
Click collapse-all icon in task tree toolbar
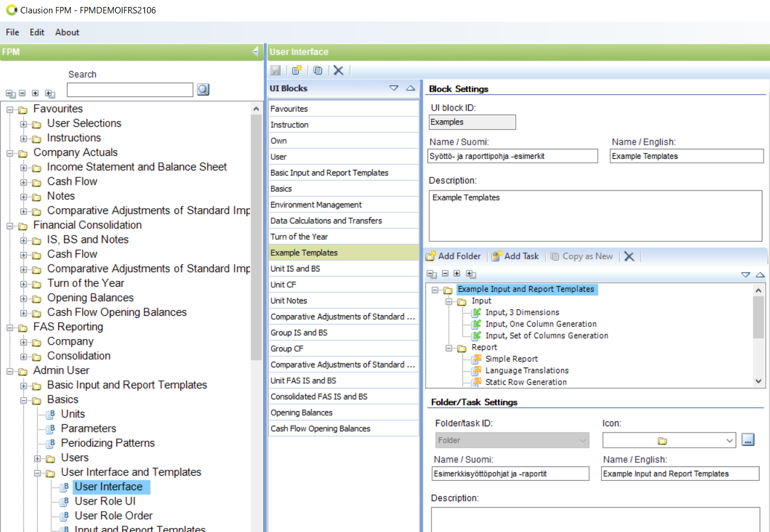coord(432,274)
